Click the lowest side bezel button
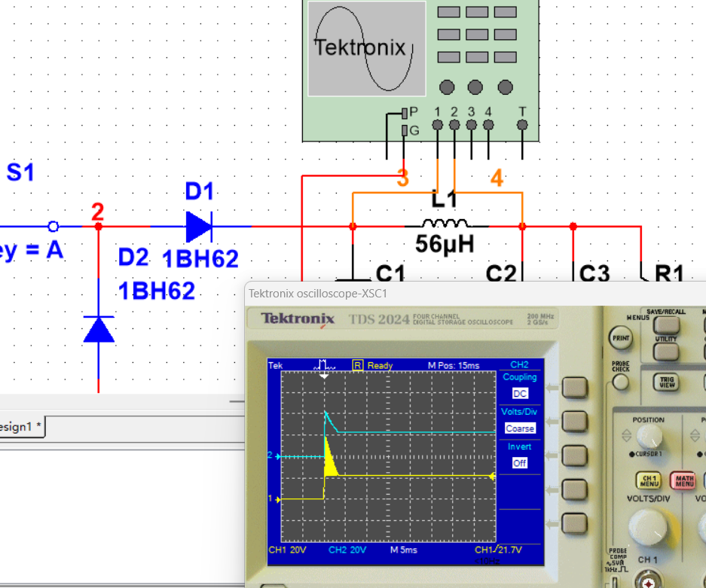The image size is (706, 588). (575, 523)
